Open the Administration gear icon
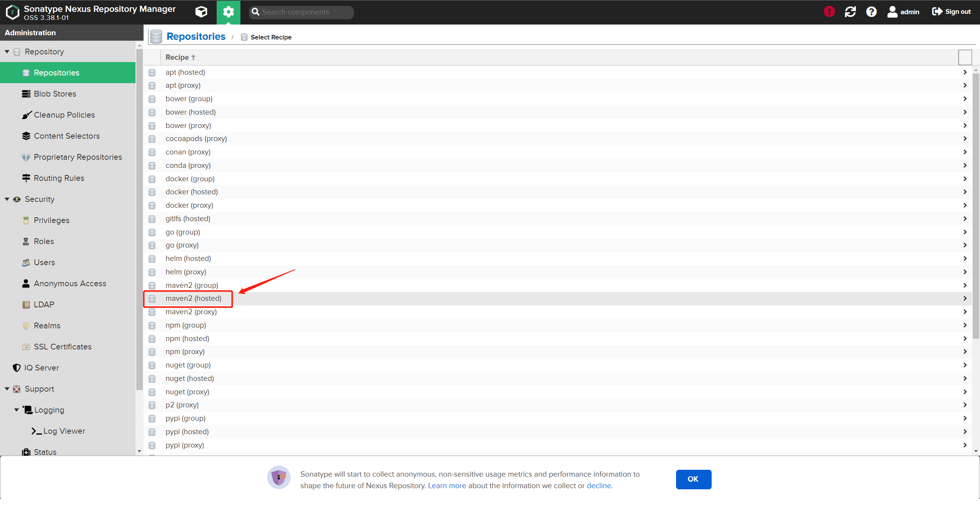980x510 pixels. [229, 12]
